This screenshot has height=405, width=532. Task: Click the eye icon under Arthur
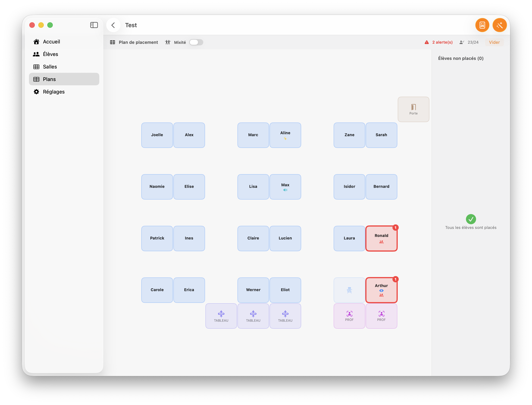381,291
